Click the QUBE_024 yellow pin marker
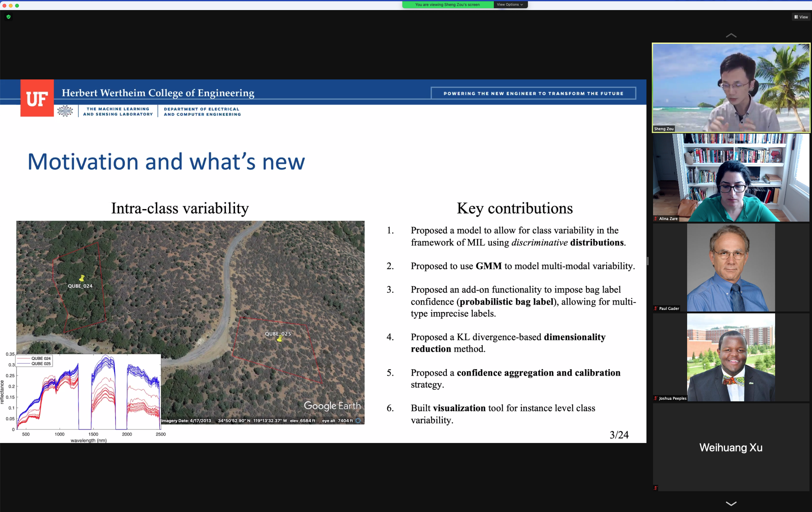The image size is (812, 512). coord(82,278)
